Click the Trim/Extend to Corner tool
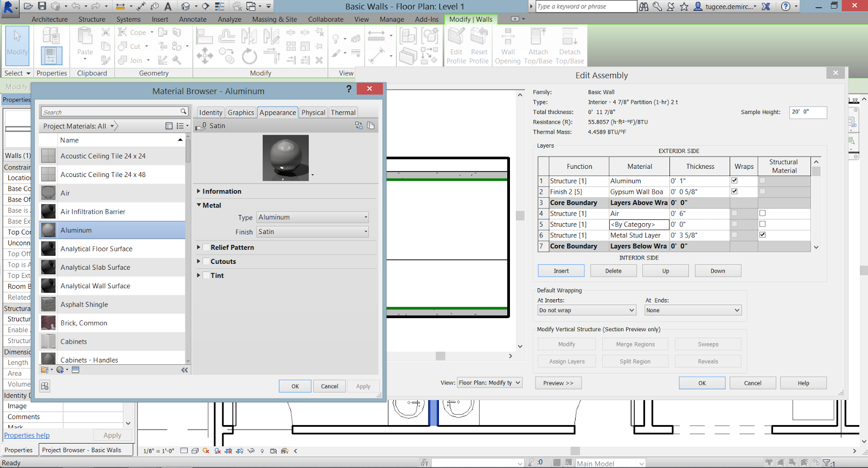Viewport: 868px width, 468px height. click(x=271, y=56)
